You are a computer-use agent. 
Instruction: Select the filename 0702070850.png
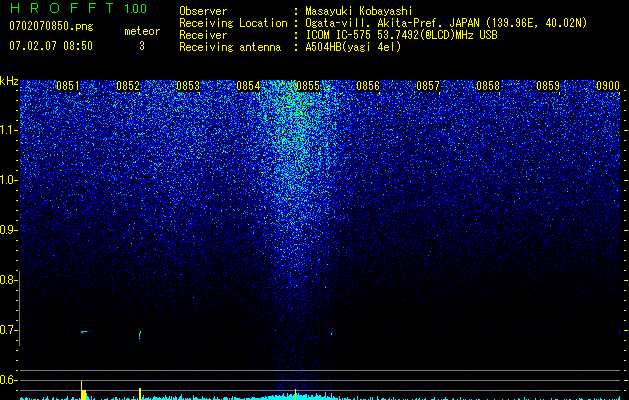coord(51,26)
